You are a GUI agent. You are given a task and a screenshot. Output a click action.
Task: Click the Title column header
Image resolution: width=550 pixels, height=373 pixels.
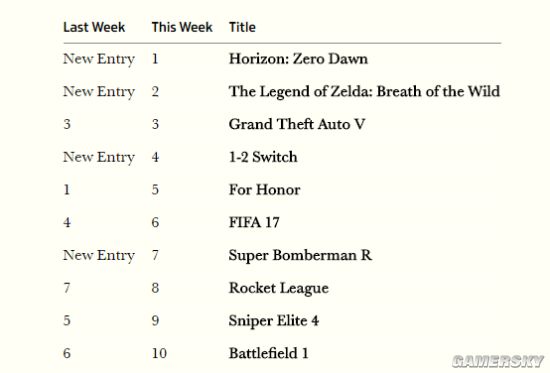pos(242,27)
